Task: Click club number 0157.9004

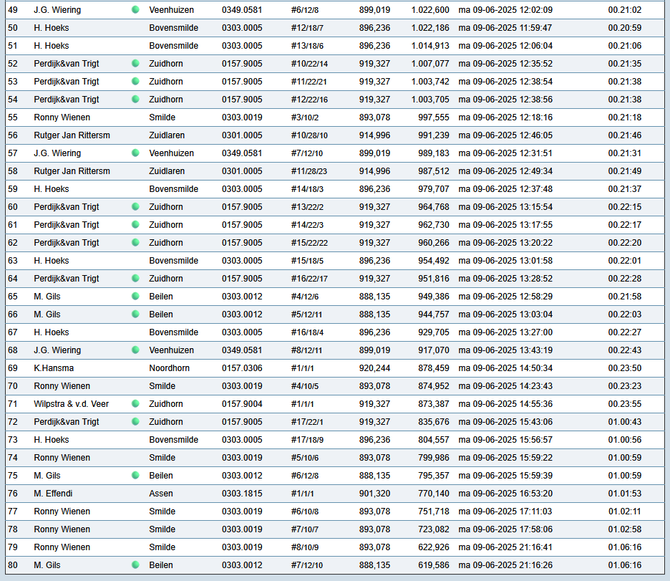Action: (242, 404)
